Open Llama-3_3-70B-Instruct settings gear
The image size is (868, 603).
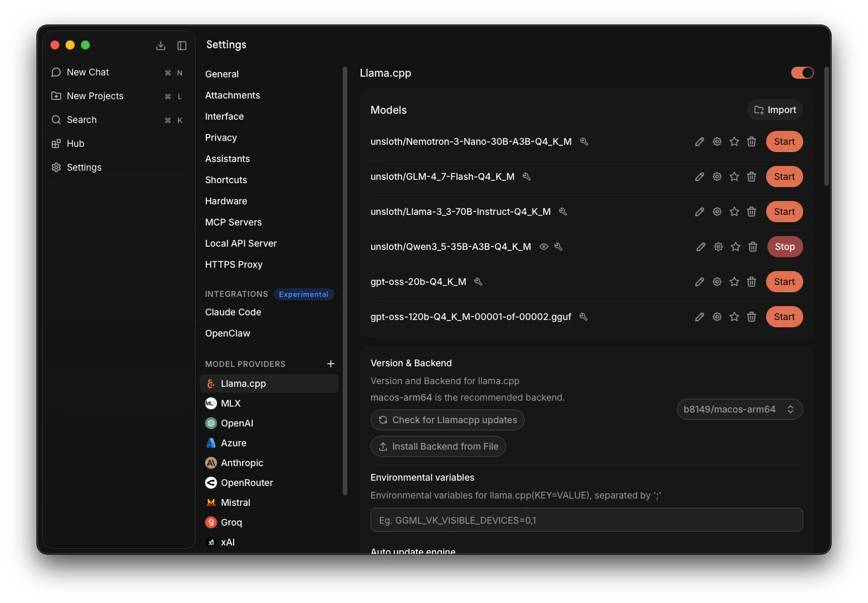tap(716, 212)
